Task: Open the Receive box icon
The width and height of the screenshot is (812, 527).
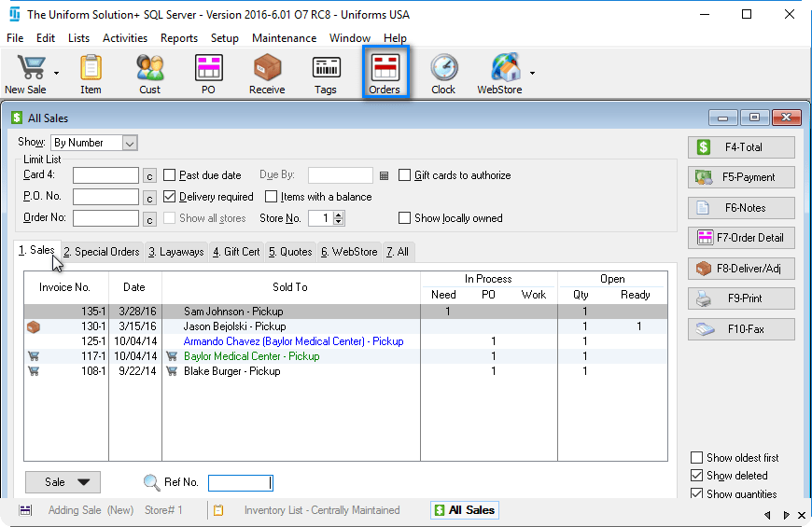Action: click(267, 74)
